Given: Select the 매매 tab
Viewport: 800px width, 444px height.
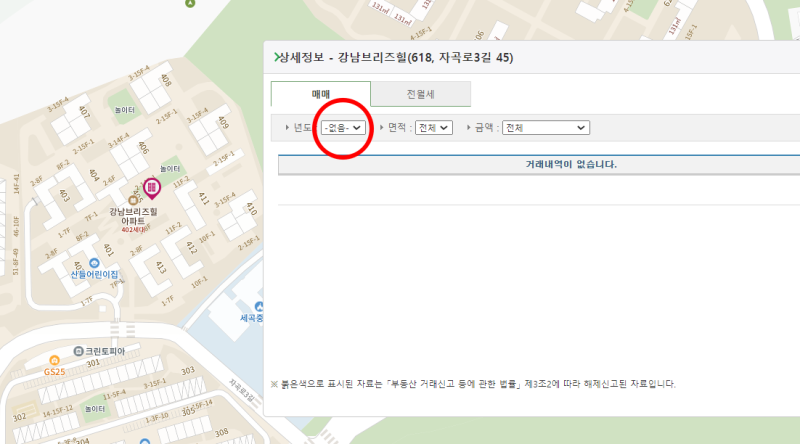Looking at the screenshot, I should click(x=320, y=94).
